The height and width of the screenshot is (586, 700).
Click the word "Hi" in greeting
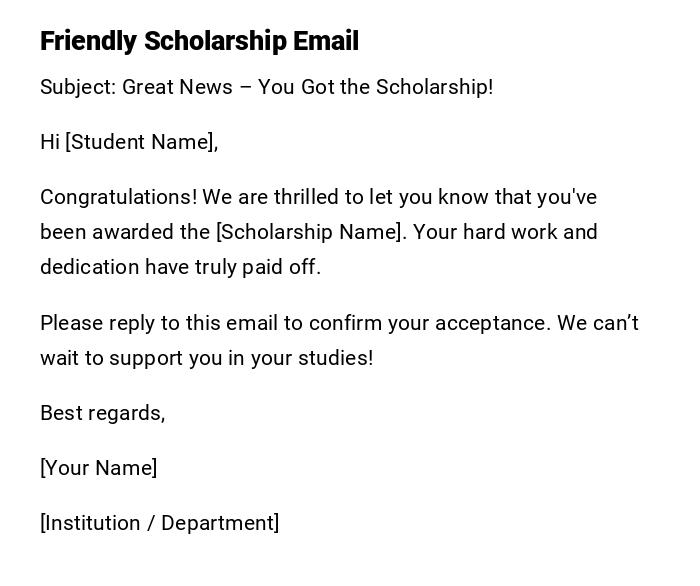click(50, 142)
